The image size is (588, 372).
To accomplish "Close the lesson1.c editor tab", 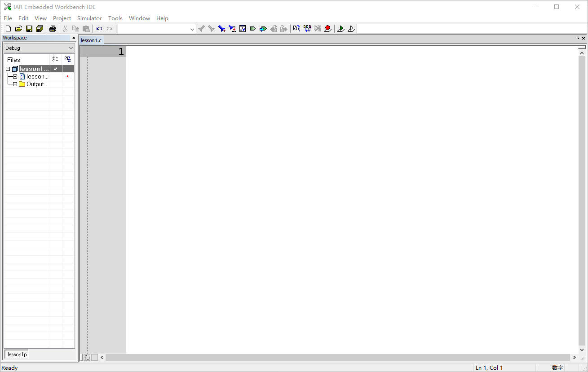I will (x=584, y=39).
